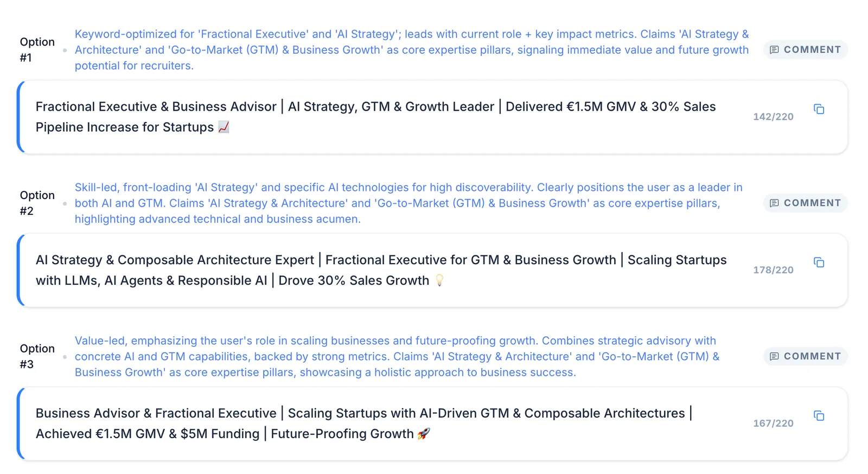This screenshot has height=474, width=868.
Task: Click the Option #3 label
Action: point(37,356)
